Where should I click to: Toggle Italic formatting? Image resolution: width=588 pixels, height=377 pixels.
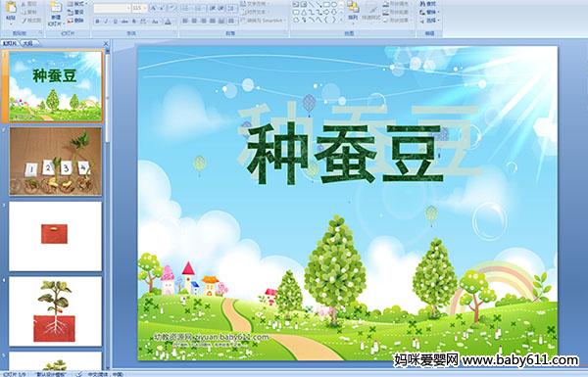[106, 22]
